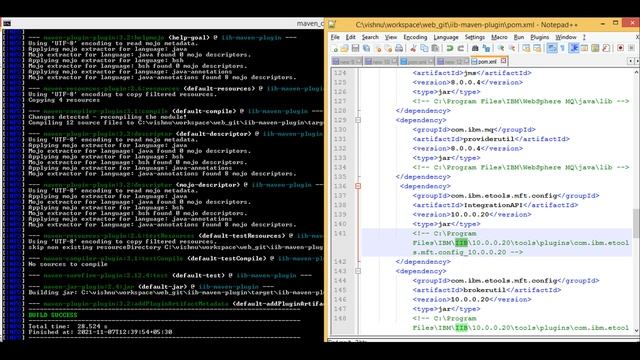This screenshot has height=360, width=640.
Task: Click the Close document toolbar icon
Action: pos(378,49)
